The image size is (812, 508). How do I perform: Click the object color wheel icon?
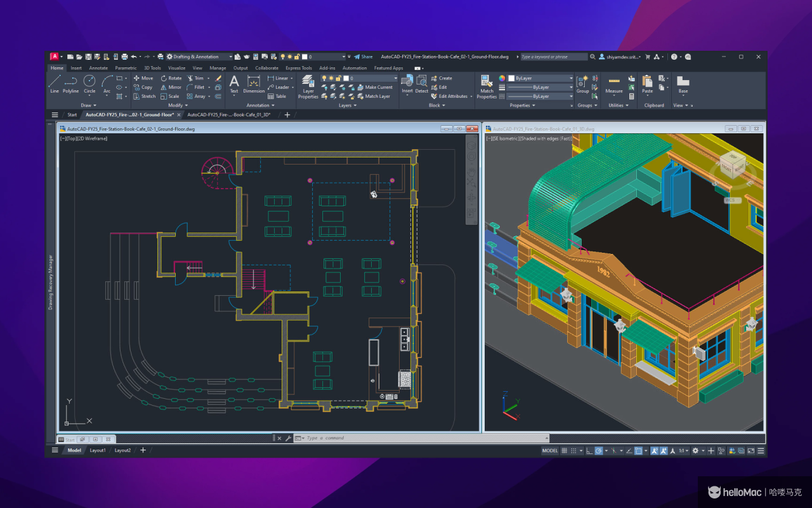click(502, 78)
